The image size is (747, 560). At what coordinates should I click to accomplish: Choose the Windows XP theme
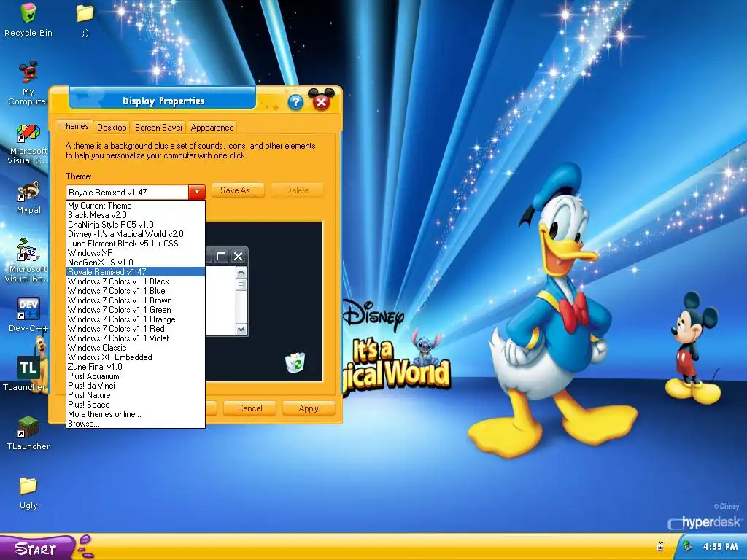click(x=136, y=253)
